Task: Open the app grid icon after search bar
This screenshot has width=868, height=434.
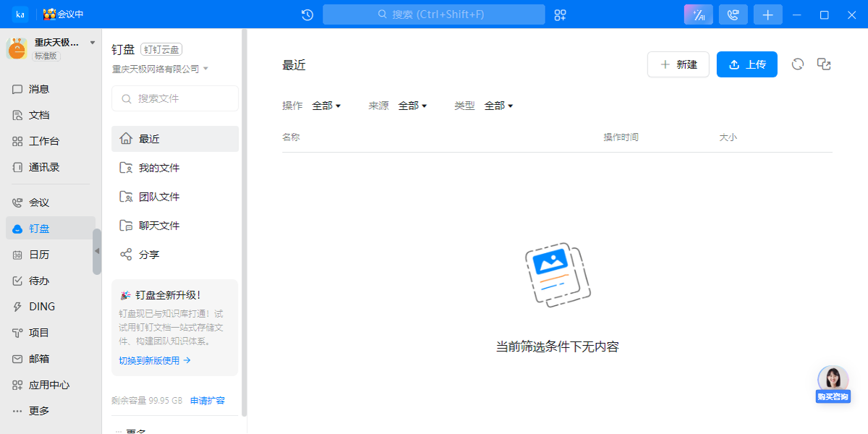Action: pyautogui.click(x=559, y=14)
